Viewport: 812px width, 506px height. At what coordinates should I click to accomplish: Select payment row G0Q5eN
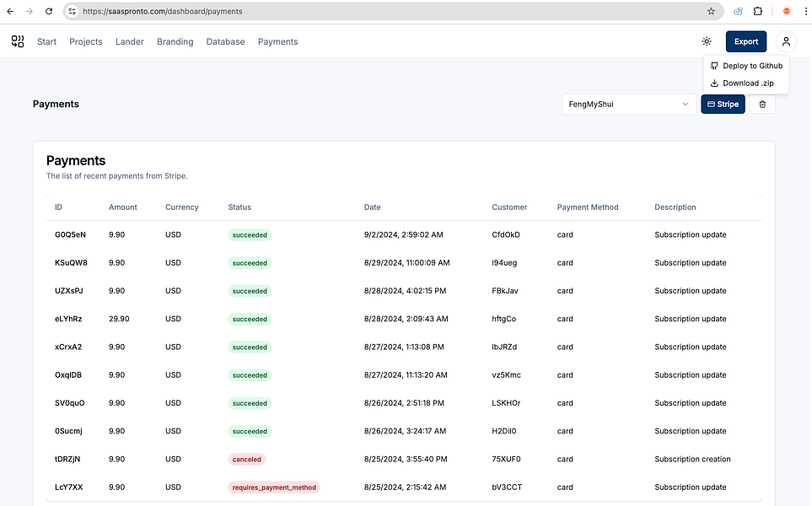tap(70, 234)
